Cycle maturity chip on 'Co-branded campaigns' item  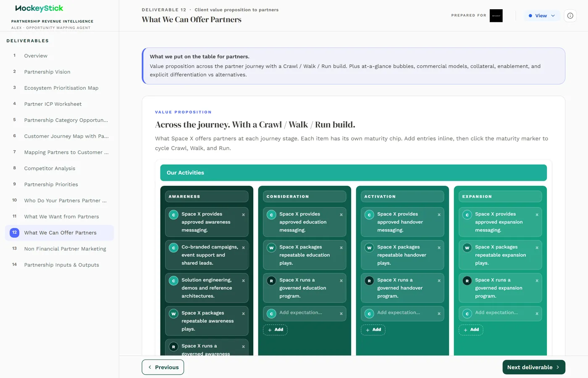[x=173, y=248]
